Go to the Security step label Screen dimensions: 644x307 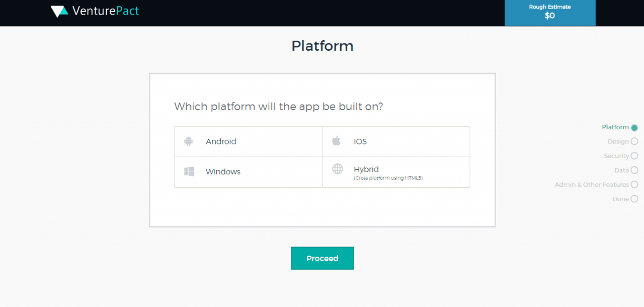(616, 156)
